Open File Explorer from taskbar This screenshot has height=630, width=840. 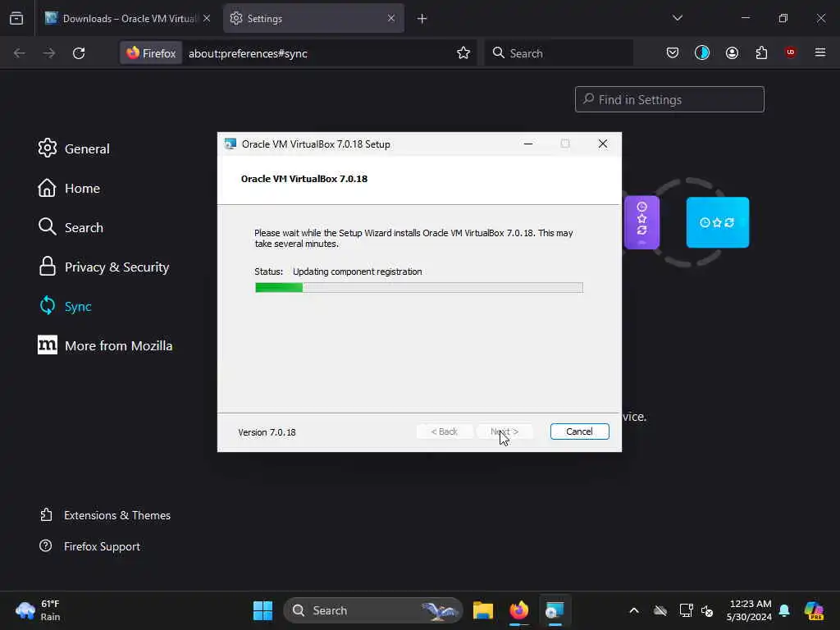point(482,610)
